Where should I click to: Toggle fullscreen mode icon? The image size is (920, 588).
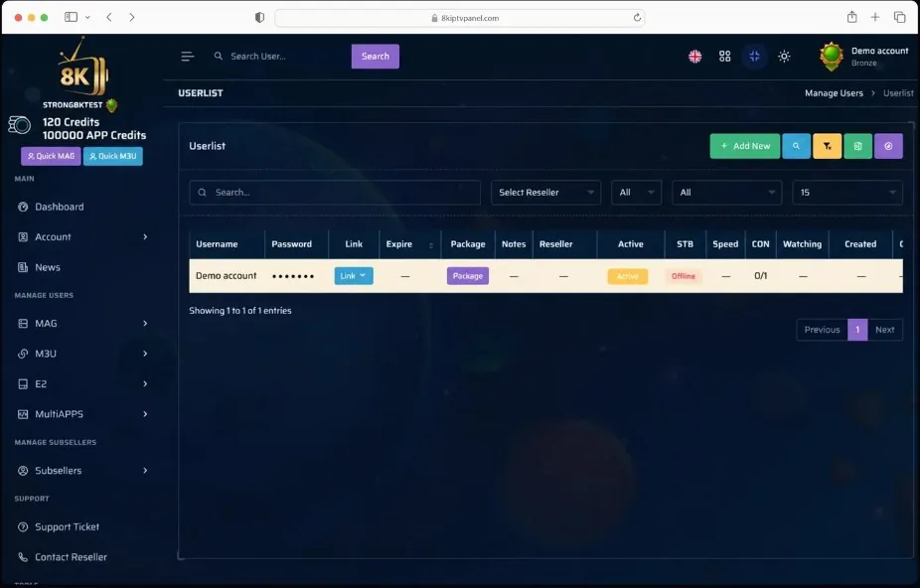coord(754,57)
